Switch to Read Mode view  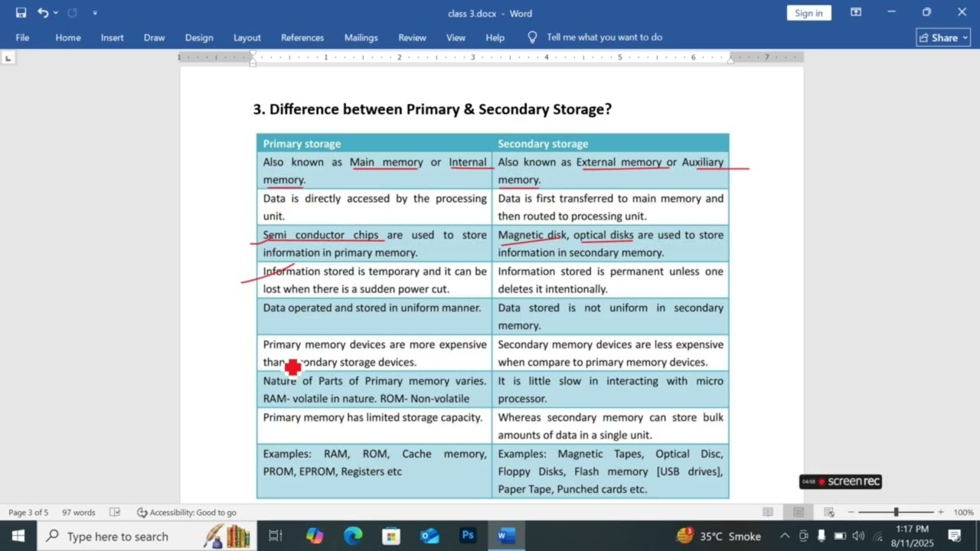768,512
